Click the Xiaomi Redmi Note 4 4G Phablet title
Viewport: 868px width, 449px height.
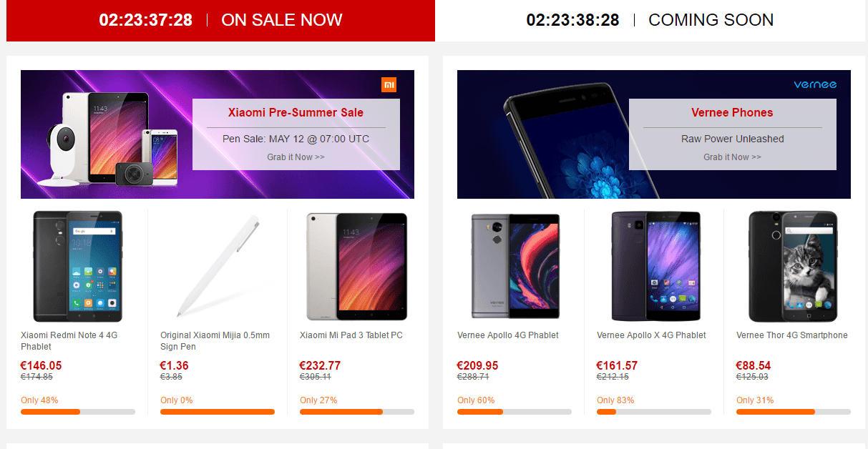[69, 341]
